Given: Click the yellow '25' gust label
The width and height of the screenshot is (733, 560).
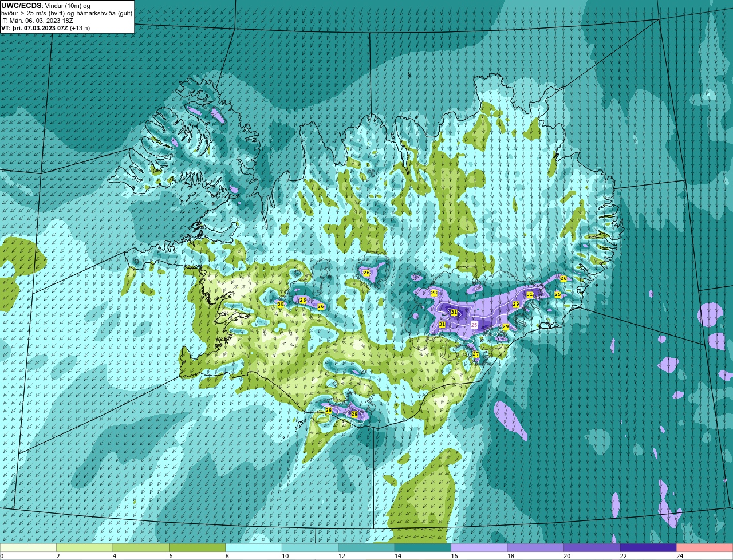Looking at the screenshot, I should (x=558, y=294).
